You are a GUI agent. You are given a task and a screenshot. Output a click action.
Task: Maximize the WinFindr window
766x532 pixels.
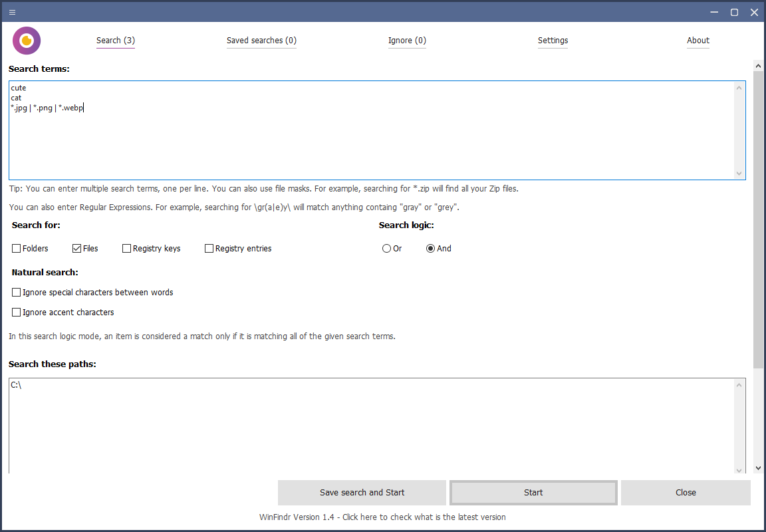(x=734, y=12)
